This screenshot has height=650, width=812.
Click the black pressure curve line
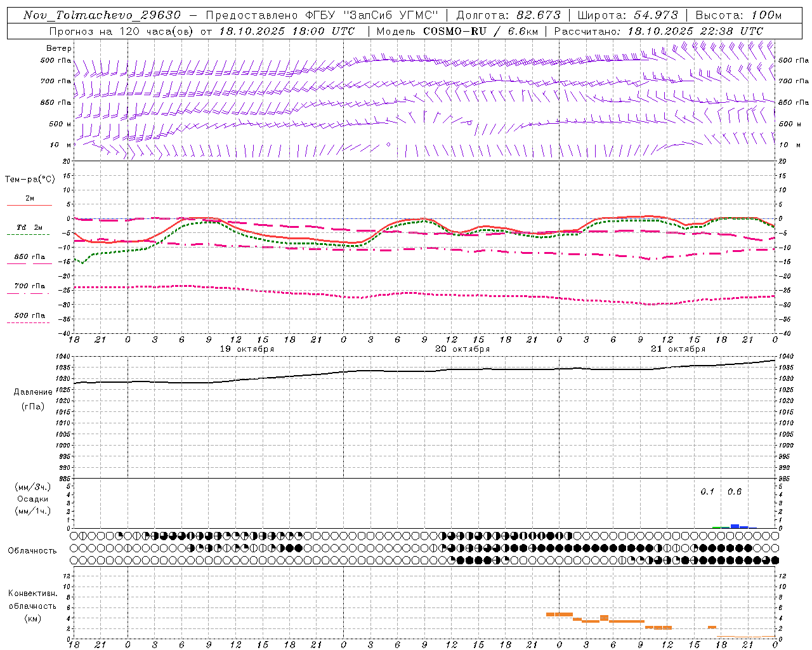point(425,371)
